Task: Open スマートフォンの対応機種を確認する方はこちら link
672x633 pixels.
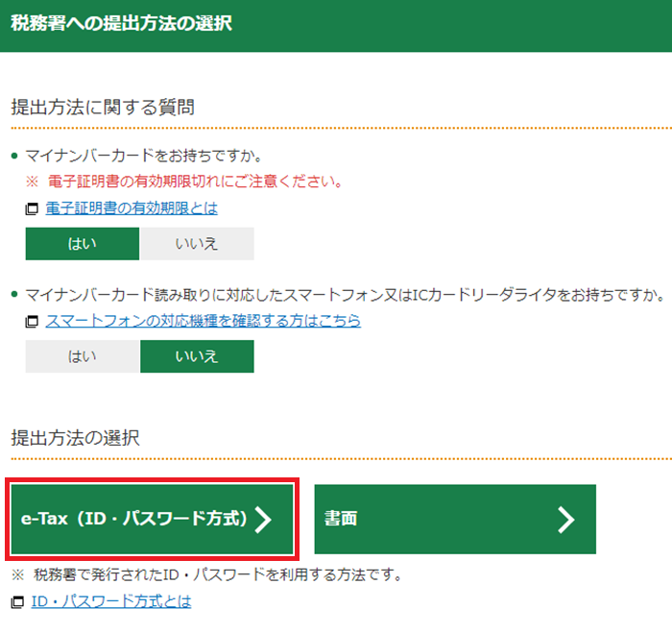Action: click(204, 321)
